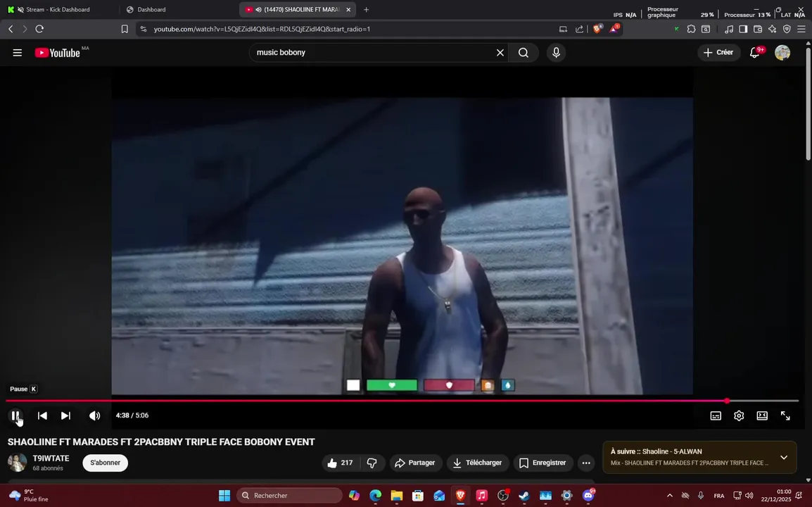Share this page from the address bar
Image resolution: width=812 pixels, height=507 pixels.
580,29
